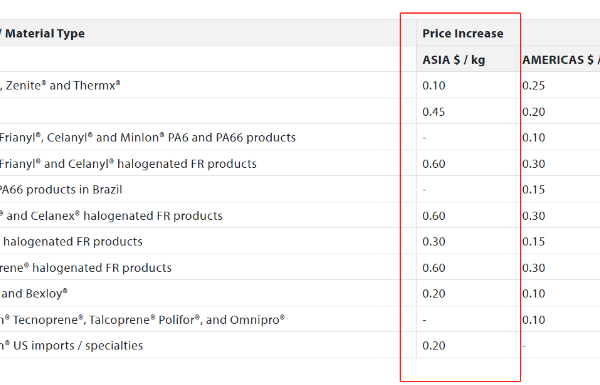This screenshot has height=385, width=600.
Task: Select ASIA value 0.10 in Zenite row
Action: (434, 86)
